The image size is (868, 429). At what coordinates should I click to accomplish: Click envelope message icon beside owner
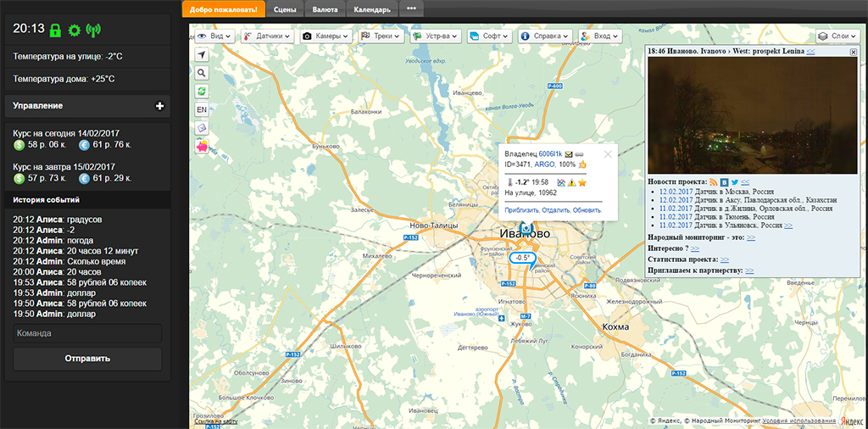pos(569,154)
